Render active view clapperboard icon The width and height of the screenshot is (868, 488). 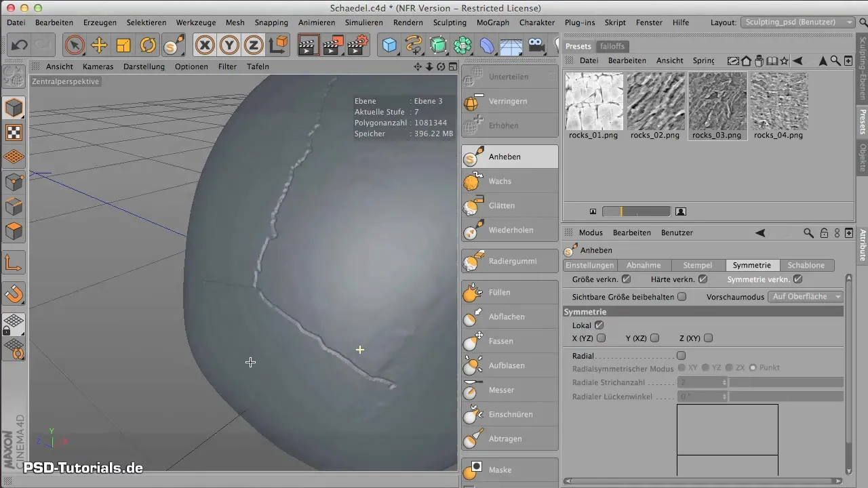pyautogui.click(x=309, y=45)
